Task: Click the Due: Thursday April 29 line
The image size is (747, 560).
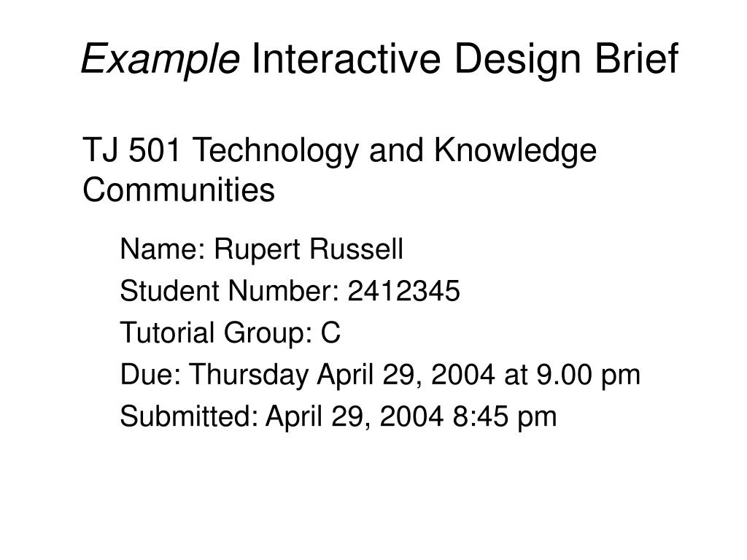Action: tap(380, 375)
